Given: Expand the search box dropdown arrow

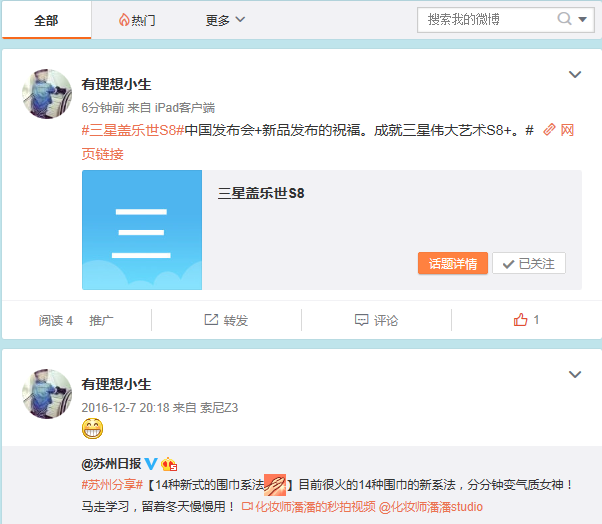Looking at the screenshot, I should point(584,19).
